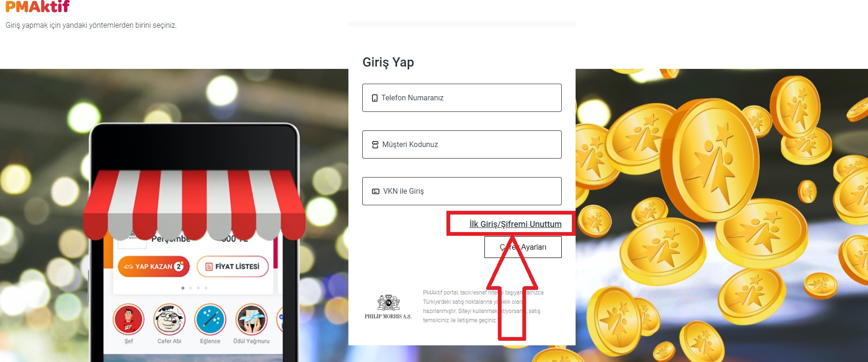Click the first carousel dot under YAP KAZAN
This screenshot has width=868, height=362.
(x=183, y=288)
